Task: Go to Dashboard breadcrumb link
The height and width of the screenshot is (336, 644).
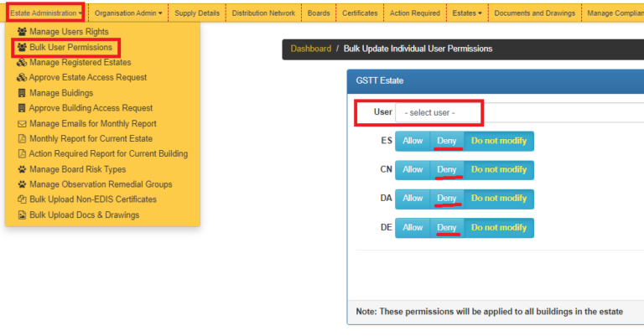Action: 310,49
